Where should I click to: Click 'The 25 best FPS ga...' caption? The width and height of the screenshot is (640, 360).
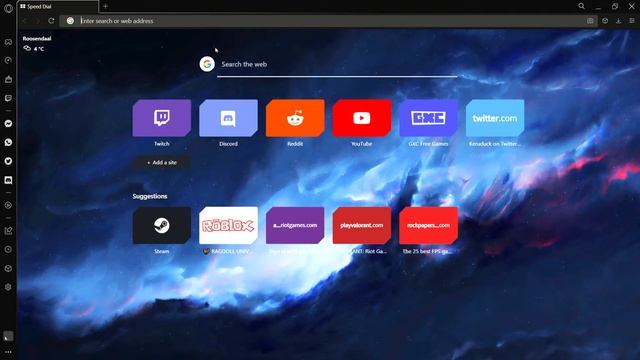pos(427,251)
